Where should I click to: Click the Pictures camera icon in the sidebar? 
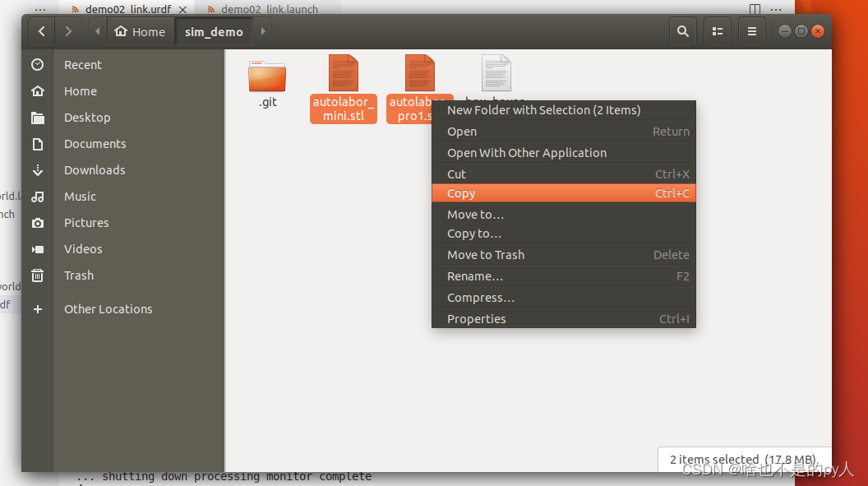tap(38, 223)
